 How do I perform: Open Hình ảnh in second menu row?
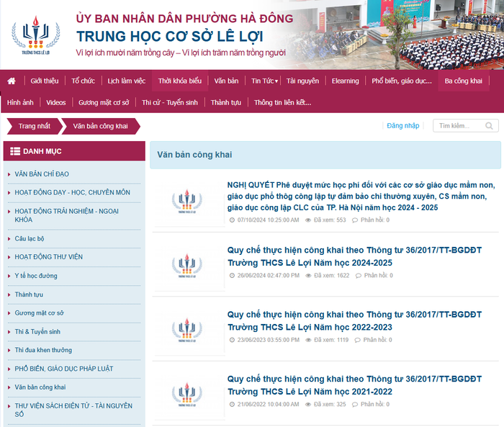(x=20, y=102)
